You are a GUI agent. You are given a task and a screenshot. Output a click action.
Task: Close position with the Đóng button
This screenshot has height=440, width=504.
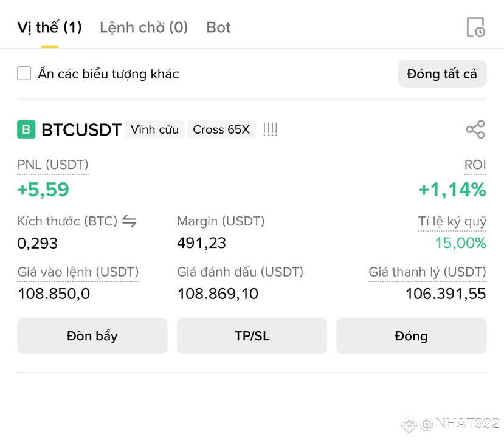click(412, 336)
